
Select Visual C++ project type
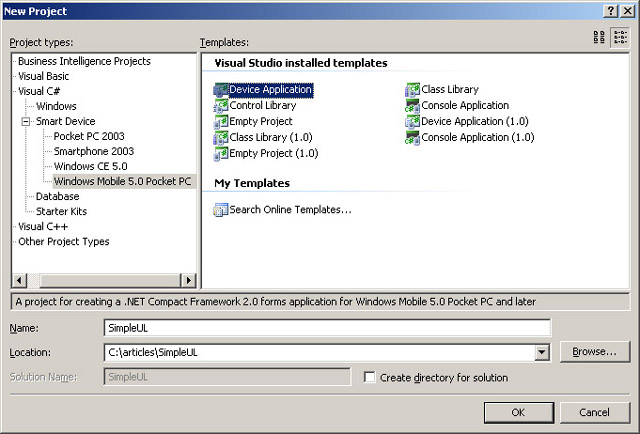coord(43,227)
